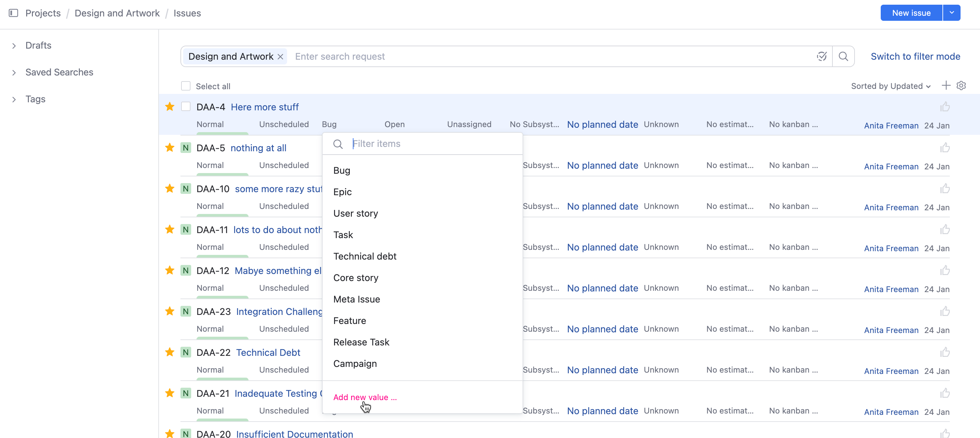This screenshot has height=438, width=980.
Task: Remove the Design and Artwork search tag
Action: [280, 57]
